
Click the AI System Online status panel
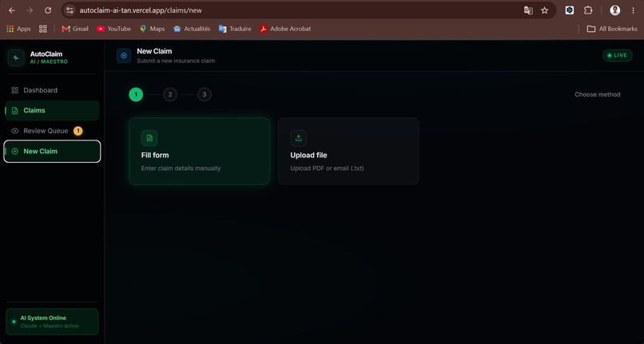[x=52, y=322]
